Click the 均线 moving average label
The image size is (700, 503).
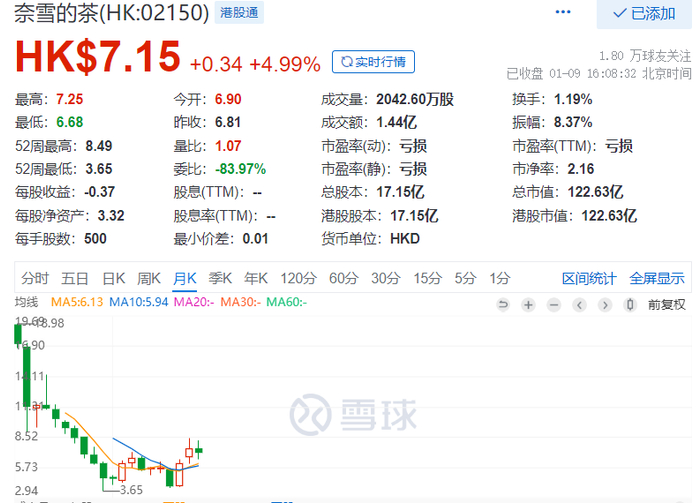coord(26,302)
